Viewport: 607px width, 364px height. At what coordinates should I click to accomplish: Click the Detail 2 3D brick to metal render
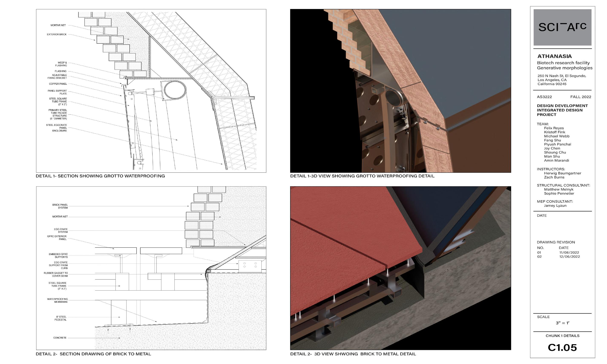click(x=400, y=268)
